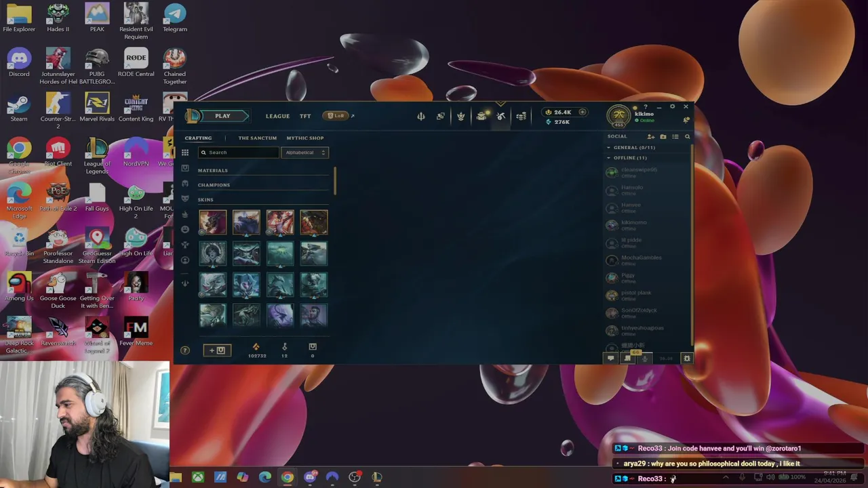Viewport: 868px width, 488px height.
Task: Select friend pistol plank in offline list
Action: point(647,296)
